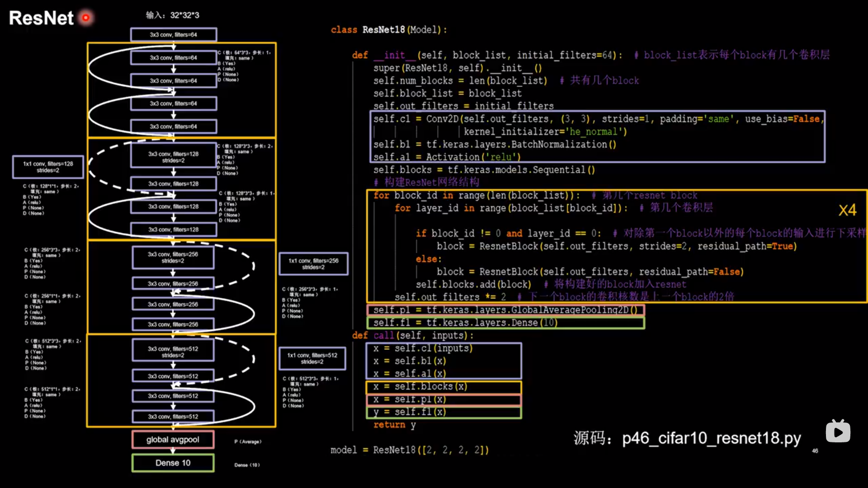Click the model = ResNet18([2, 2, 2, 2]) line
This screenshot has height=488, width=868.
[x=409, y=450]
